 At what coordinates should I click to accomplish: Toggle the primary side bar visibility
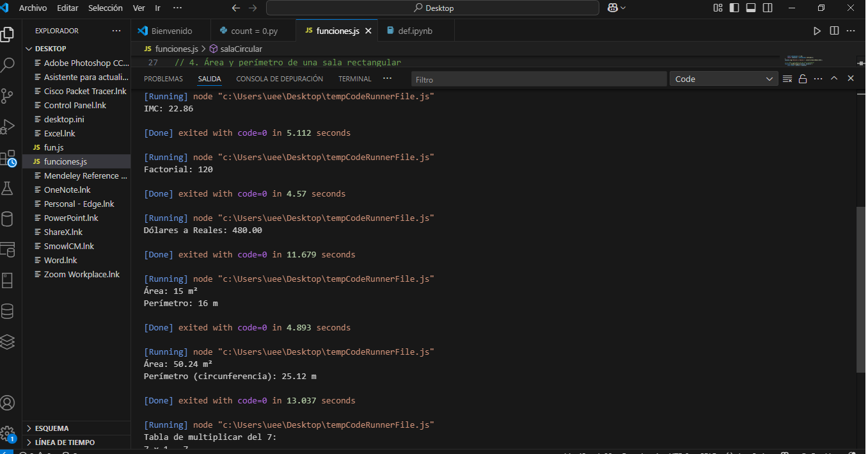734,8
